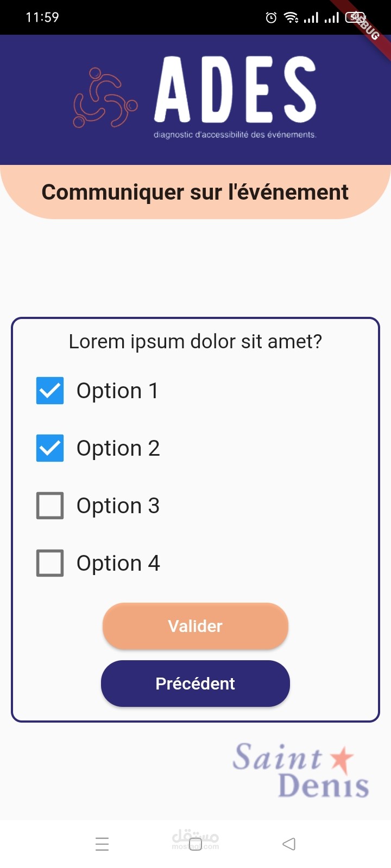The image size is (391, 868).
Task: Tap the clock showing 11:59
Action: pos(42,17)
